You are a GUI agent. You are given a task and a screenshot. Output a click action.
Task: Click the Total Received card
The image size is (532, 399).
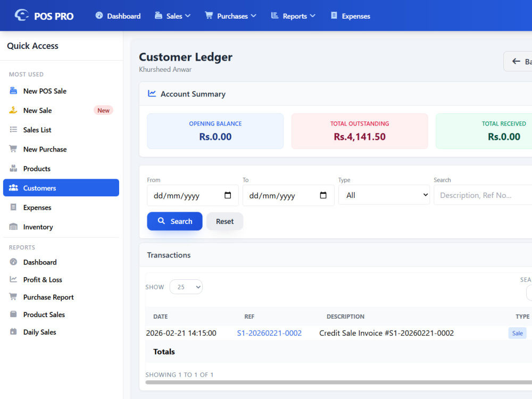click(484, 131)
